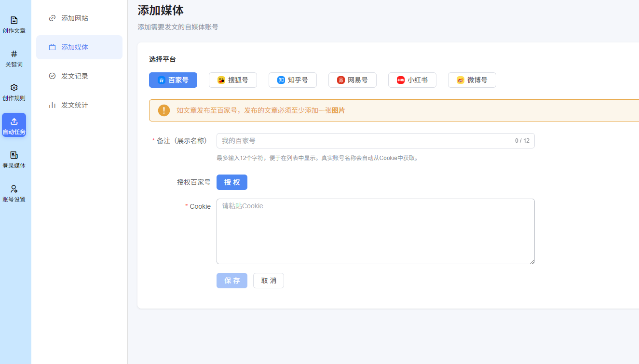Screen dimensions: 639x364
Task: Choose the 知乎号 platform
Action: pos(292,80)
